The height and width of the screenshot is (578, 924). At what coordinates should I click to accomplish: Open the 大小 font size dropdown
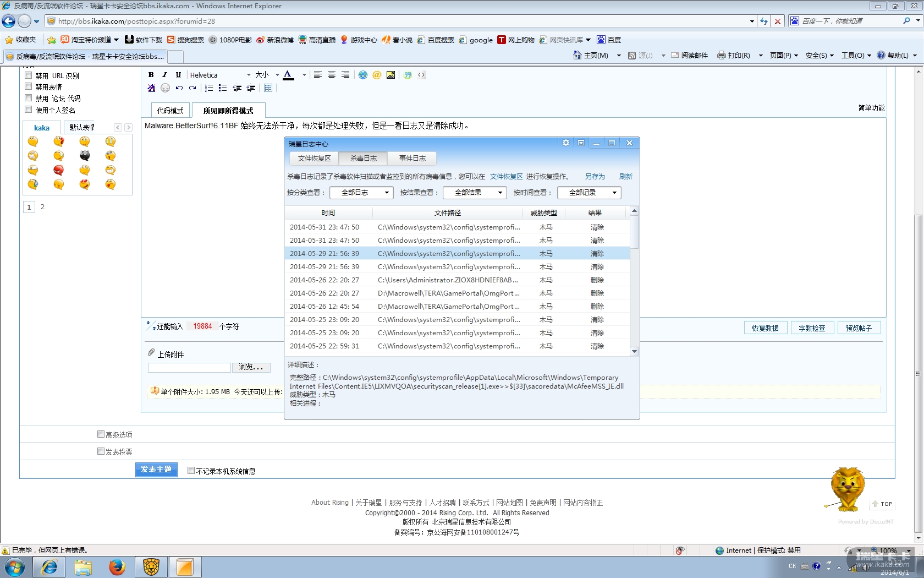coord(267,75)
